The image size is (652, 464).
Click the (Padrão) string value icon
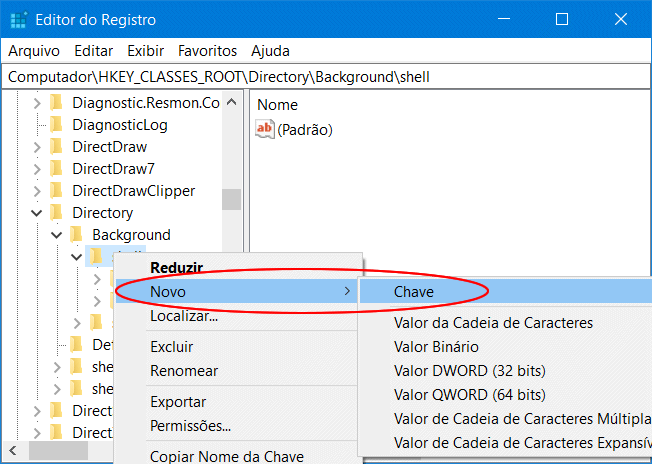[x=265, y=129]
